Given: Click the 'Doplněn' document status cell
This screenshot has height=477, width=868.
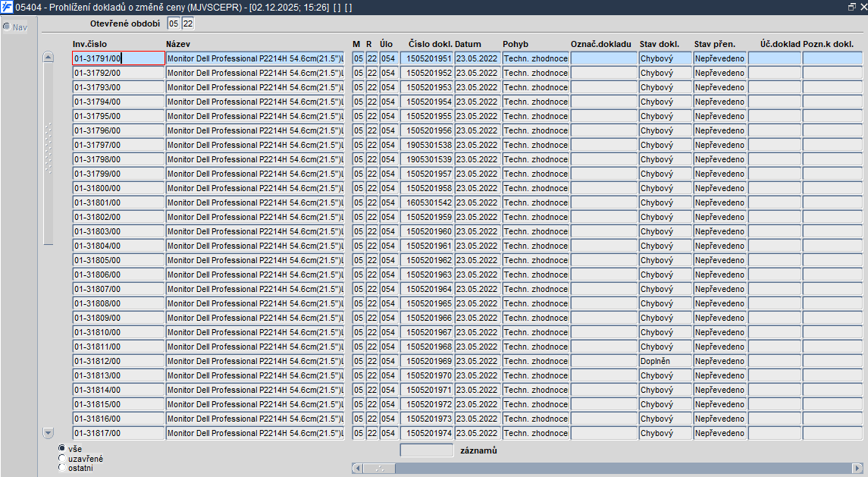Looking at the screenshot, I should (x=666, y=361).
